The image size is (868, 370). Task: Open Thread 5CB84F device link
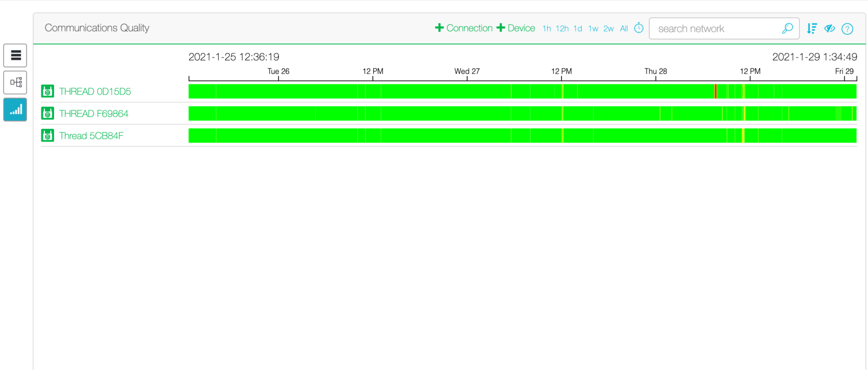click(x=91, y=136)
